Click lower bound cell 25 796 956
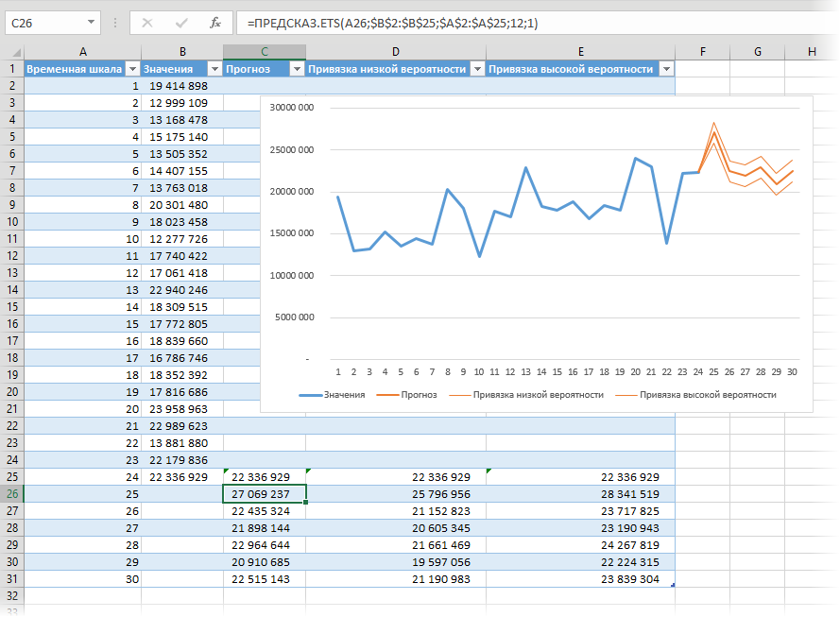This screenshot has height=617, width=840. [x=396, y=494]
